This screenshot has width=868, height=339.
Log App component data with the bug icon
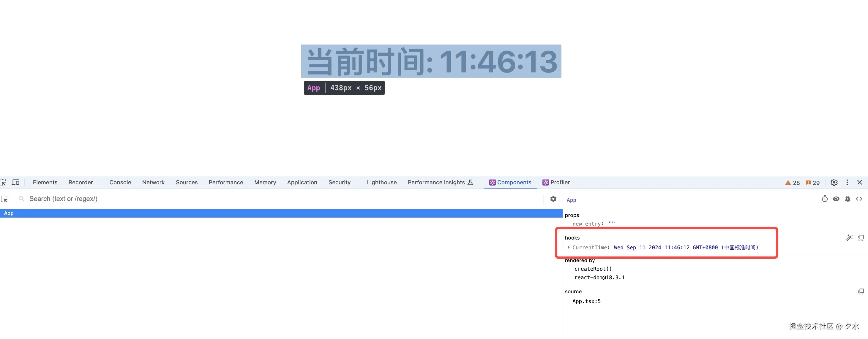(x=848, y=199)
